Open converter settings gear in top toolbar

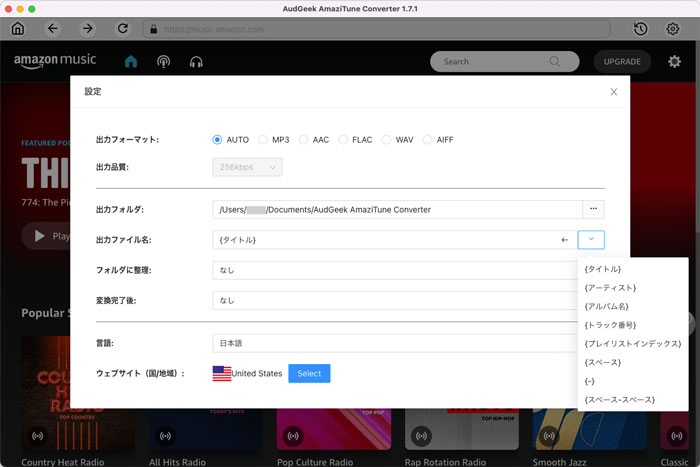click(673, 29)
